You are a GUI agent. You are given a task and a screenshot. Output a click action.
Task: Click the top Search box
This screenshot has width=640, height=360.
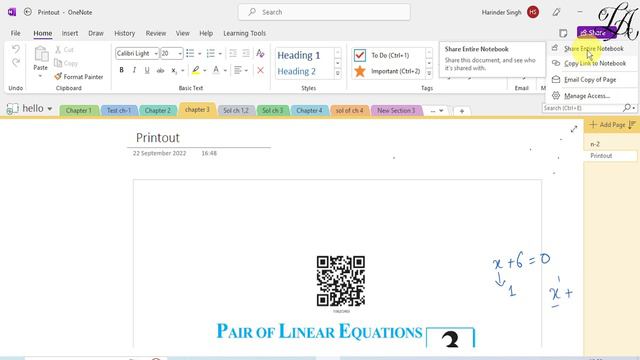tap(324, 12)
